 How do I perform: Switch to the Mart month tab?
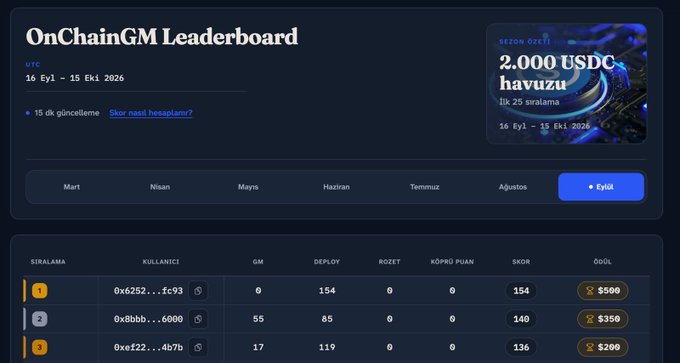tap(72, 187)
